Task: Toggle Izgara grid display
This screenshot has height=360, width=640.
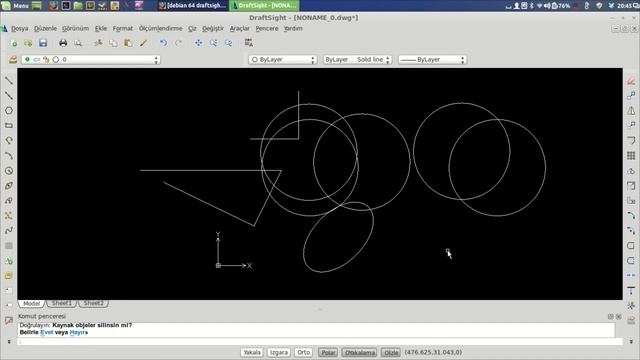Action: [x=279, y=352]
